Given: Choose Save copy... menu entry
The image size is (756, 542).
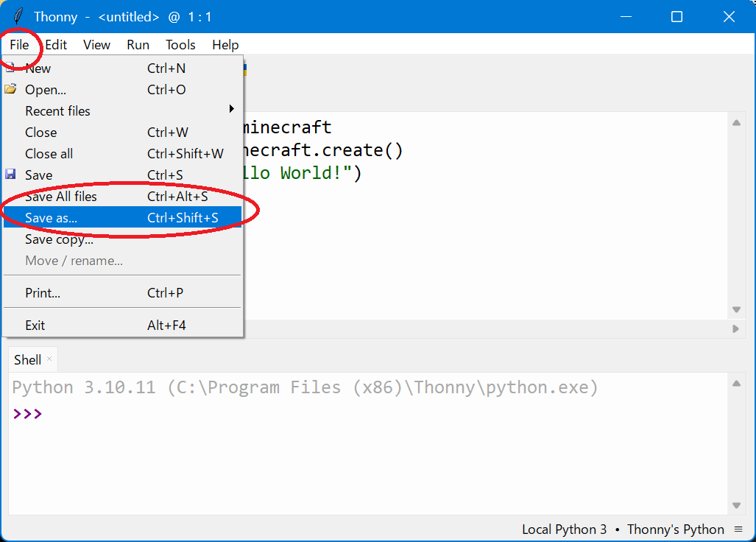Looking at the screenshot, I should pos(122,239).
